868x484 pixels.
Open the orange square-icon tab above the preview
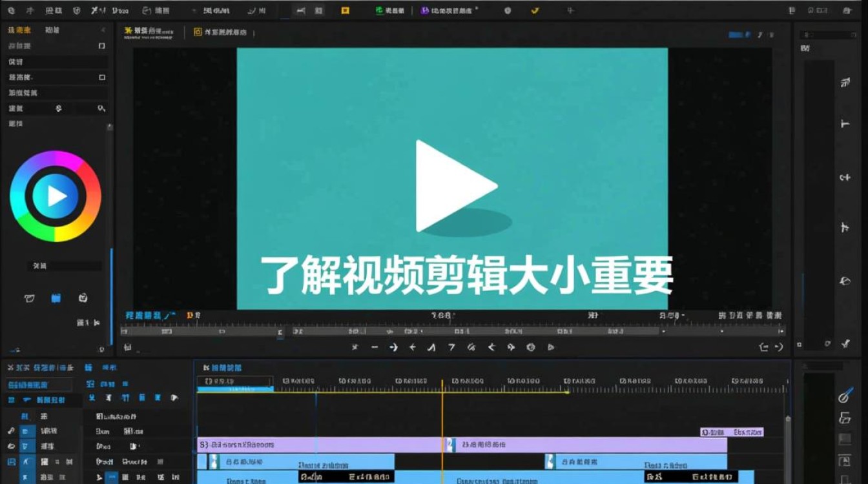[x=220, y=32]
